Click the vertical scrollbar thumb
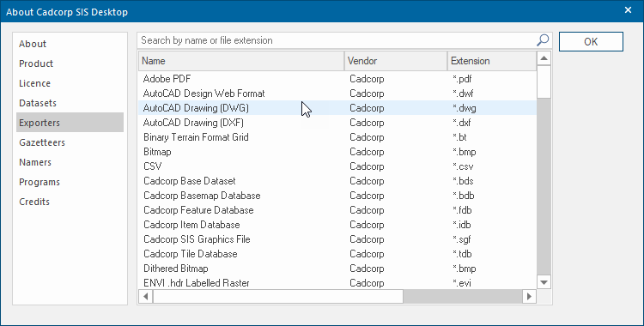Image resolution: width=644 pixels, height=326 pixels. [x=544, y=82]
